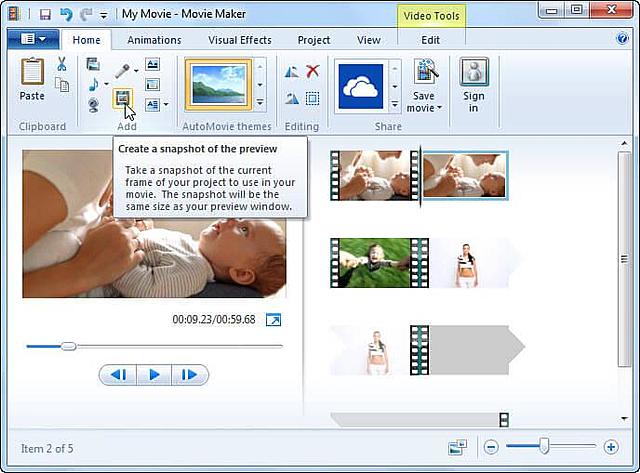The width and height of the screenshot is (640, 473).
Task: Copy using the Copy icon
Action: click(x=62, y=84)
